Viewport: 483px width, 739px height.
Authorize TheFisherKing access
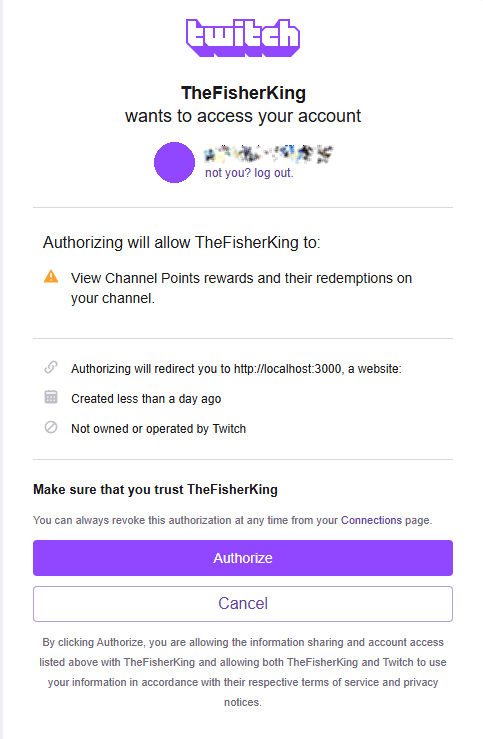(243, 558)
